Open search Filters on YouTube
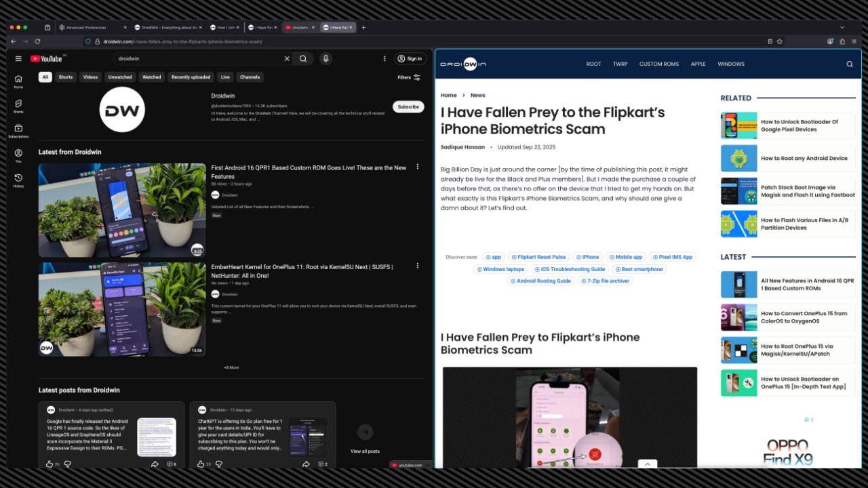This screenshot has height=488, width=868. [x=409, y=77]
